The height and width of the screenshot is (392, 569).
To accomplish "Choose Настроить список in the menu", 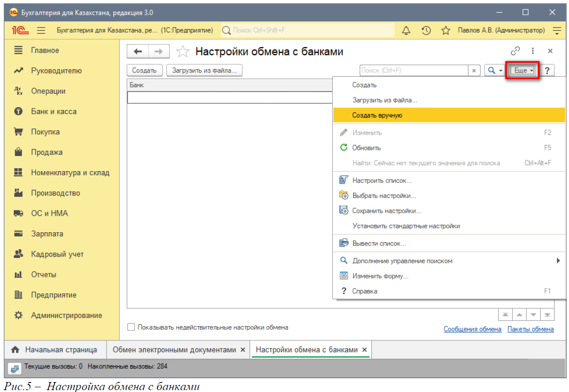I will tap(382, 181).
